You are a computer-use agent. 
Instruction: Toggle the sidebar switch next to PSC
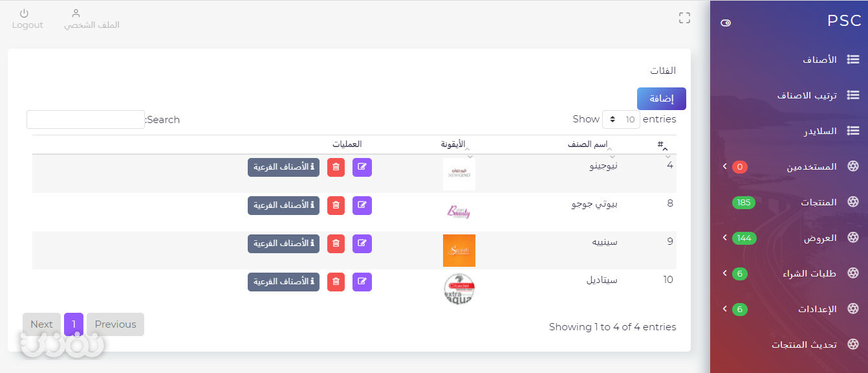pyautogui.click(x=726, y=23)
